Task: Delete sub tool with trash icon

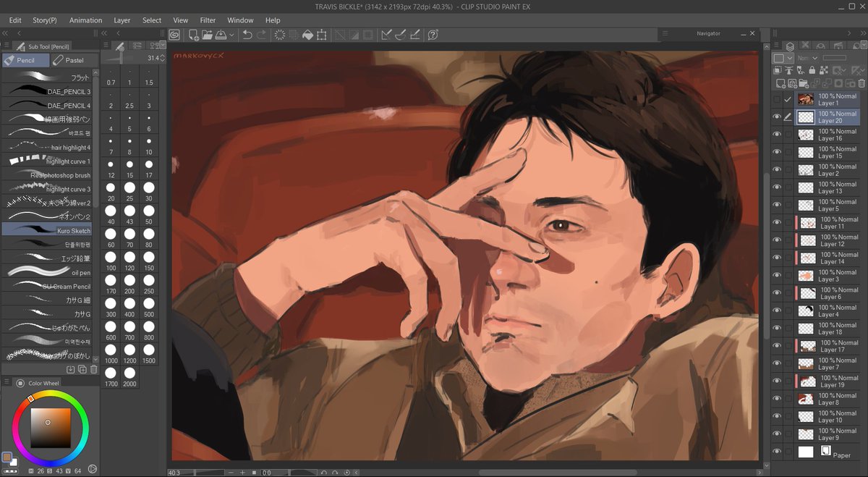Action: tap(93, 369)
